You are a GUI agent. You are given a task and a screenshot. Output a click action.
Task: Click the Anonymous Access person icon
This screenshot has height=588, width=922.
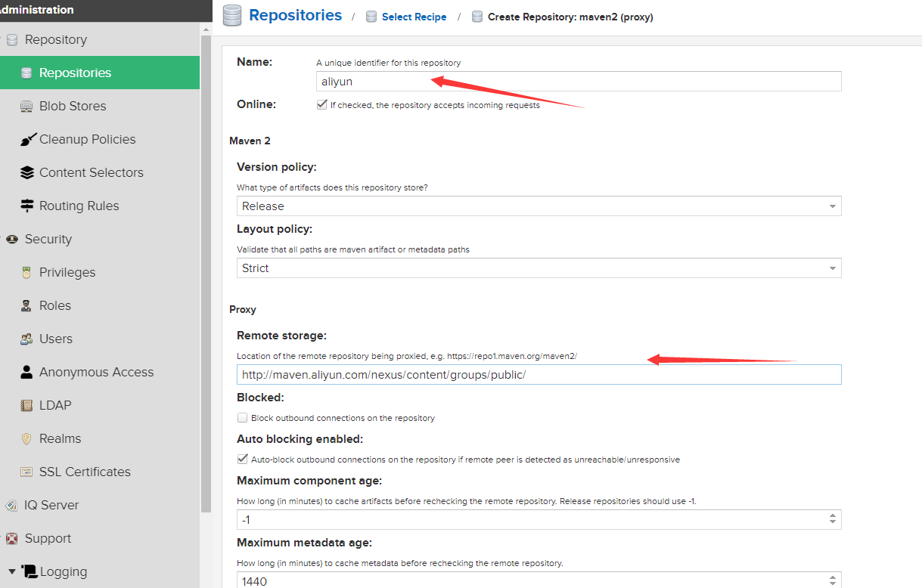26,372
